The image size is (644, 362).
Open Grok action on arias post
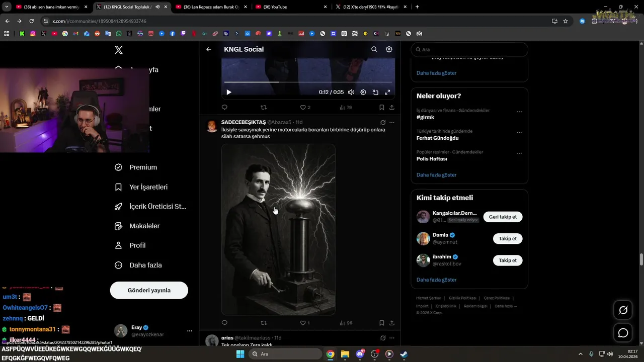pyautogui.click(x=383, y=338)
